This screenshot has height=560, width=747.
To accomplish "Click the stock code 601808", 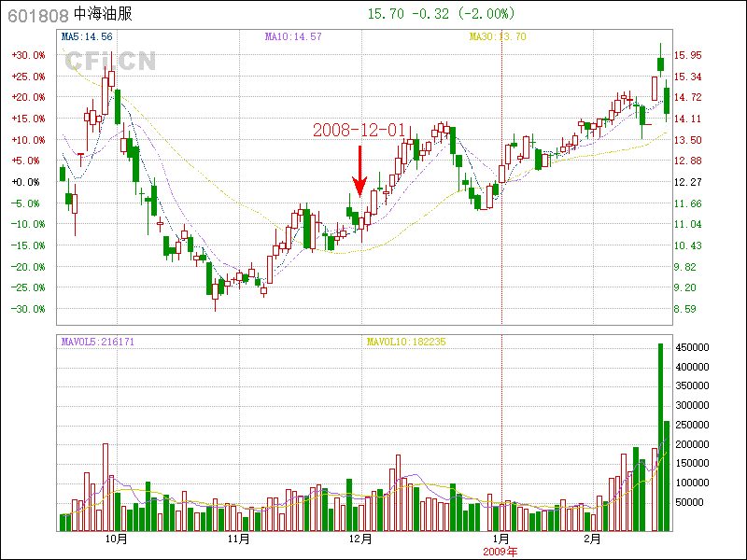I will coord(36,15).
